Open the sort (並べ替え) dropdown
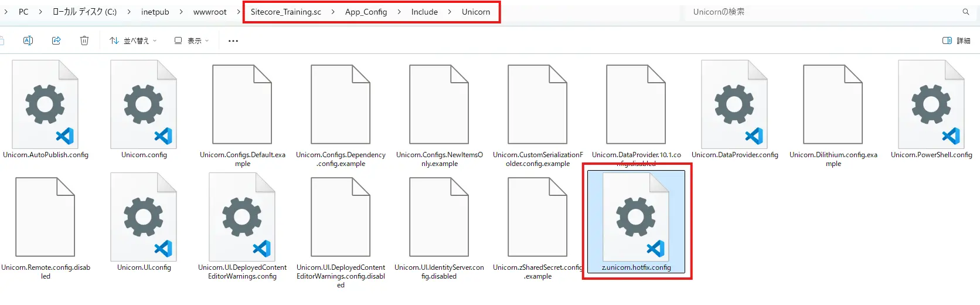This screenshot has height=305, width=980. (133, 40)
